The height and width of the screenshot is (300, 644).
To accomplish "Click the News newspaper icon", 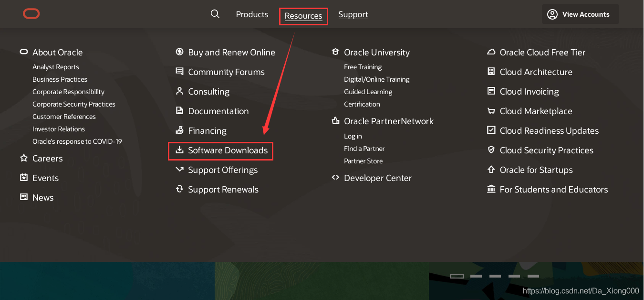I will pyautogui.click(x=24, y=197).
